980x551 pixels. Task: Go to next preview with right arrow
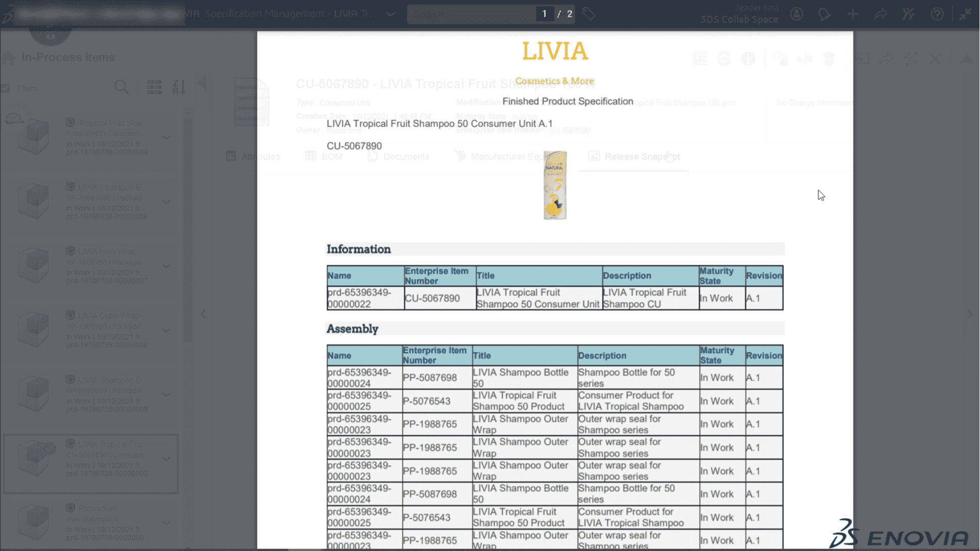[x=969, y=314]
